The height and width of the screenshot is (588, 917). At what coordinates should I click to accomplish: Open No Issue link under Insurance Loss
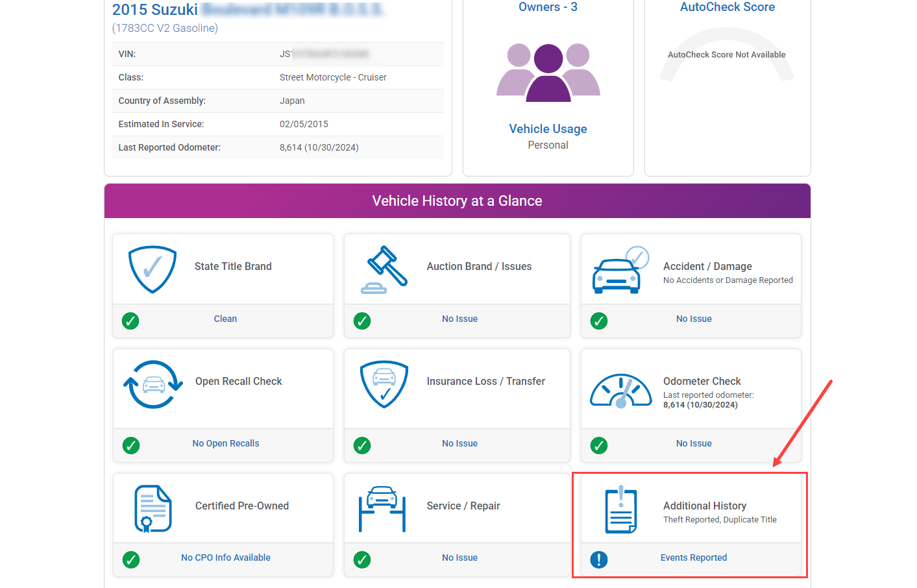pos(459,443)
